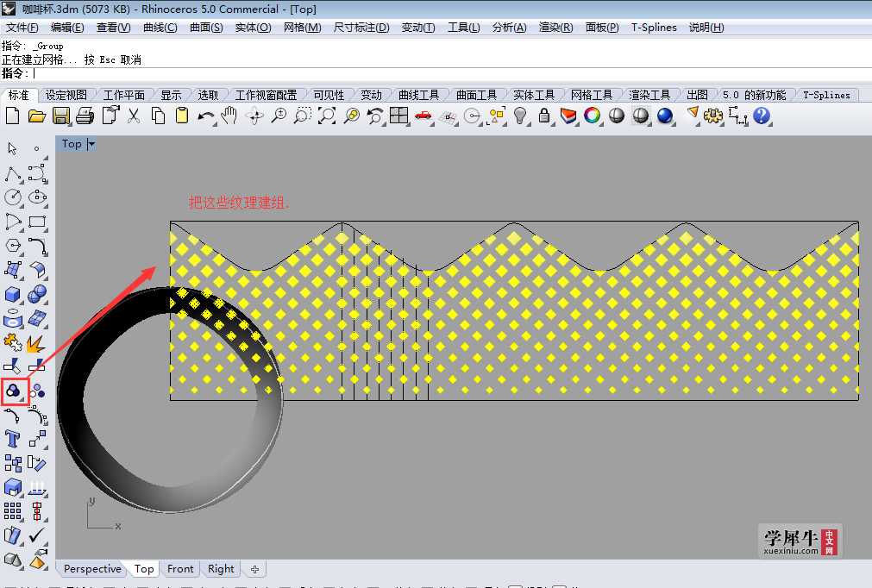Switch to the 网格工具 toolbar tab
872x588 pixels.
(592, 95)
